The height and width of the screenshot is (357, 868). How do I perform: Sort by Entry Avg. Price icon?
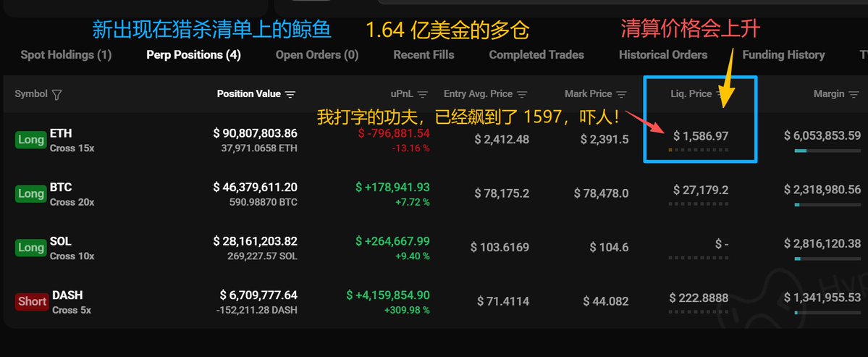[522, 95]
